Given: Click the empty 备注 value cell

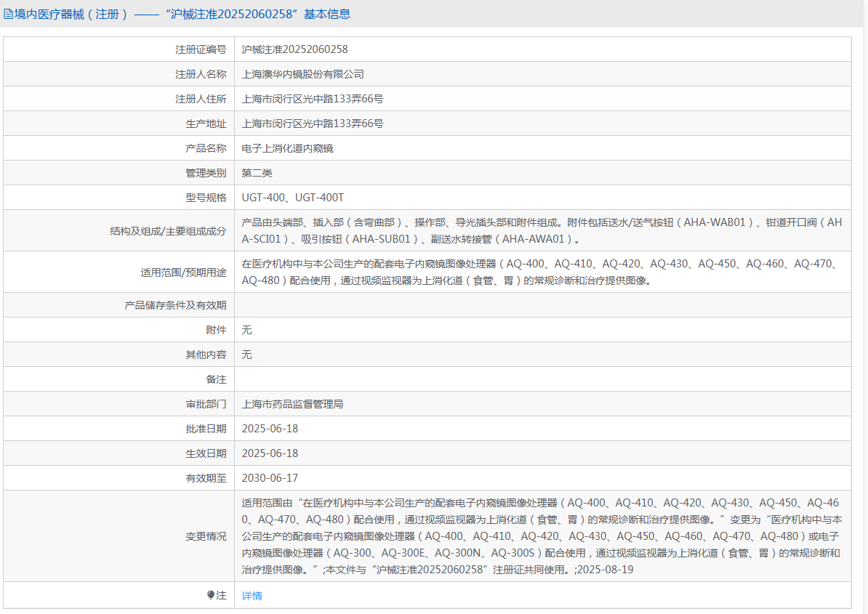Looking at the screenshot, I should [541, 379].
